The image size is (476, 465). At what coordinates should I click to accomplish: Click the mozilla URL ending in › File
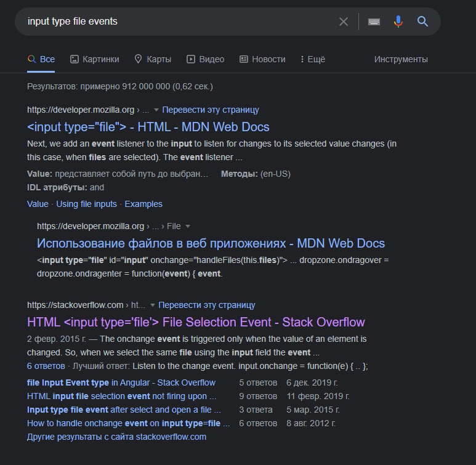tap(108, 226)
